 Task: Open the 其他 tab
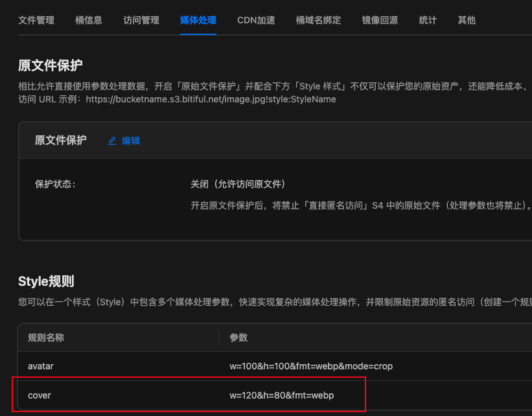467,20
